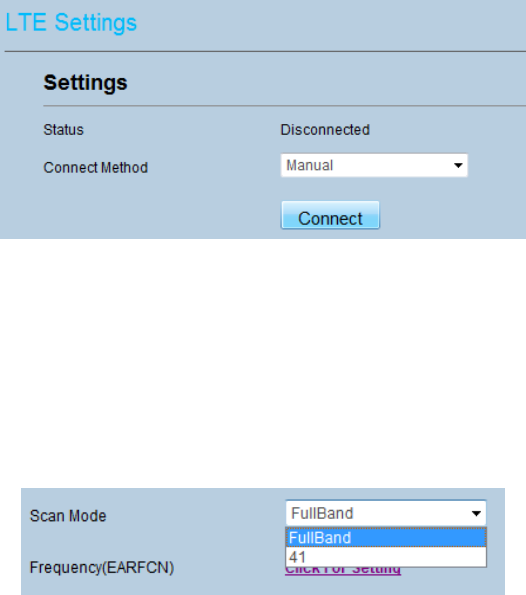Click the horizontal divider under LTE Settings
The width and height of the screenshot is (526, 595).
pyautogui.click(x=265, y=51)
